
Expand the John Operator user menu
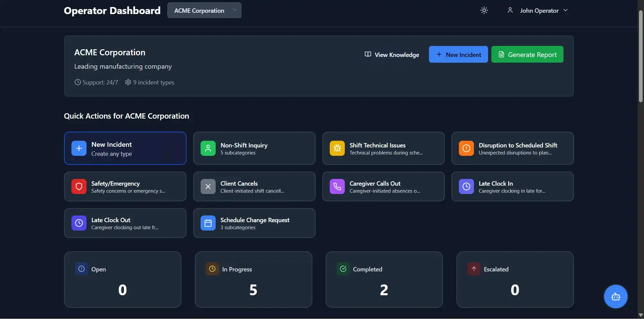coord(537,10)
